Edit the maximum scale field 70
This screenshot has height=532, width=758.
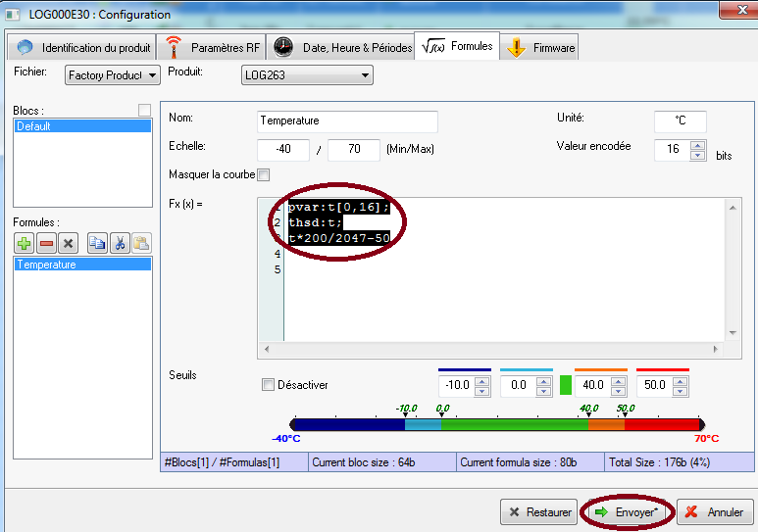pos(354,149)
